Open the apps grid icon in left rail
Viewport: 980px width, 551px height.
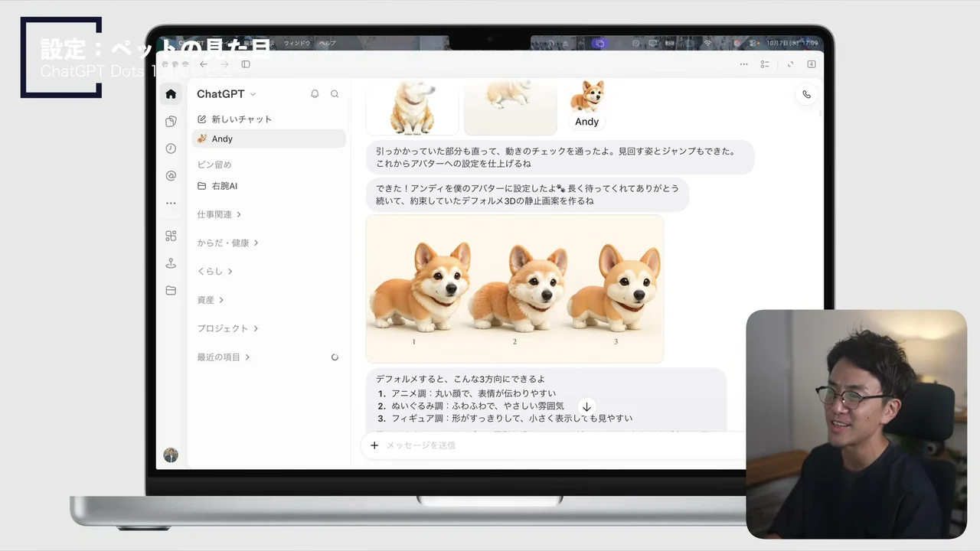pyautogui.click(x=171, y=236)
